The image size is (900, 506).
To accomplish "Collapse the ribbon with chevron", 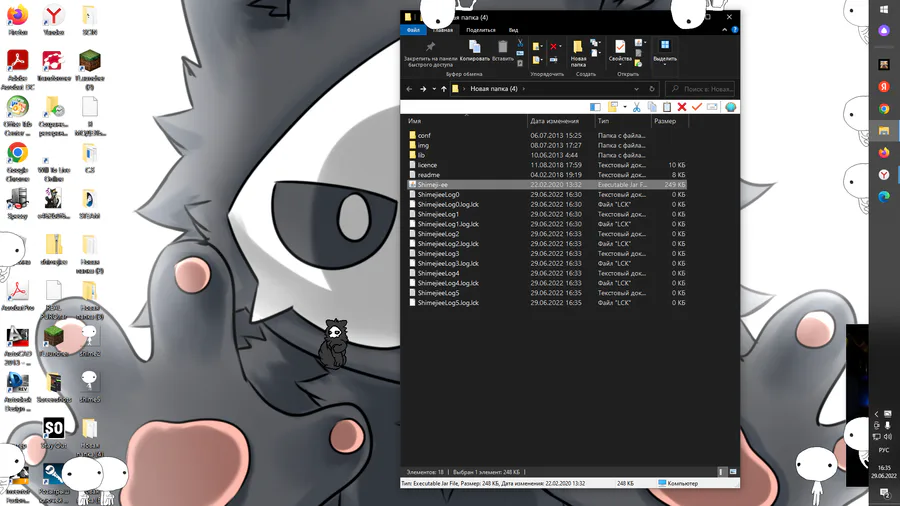I will [x=724, y=30].
